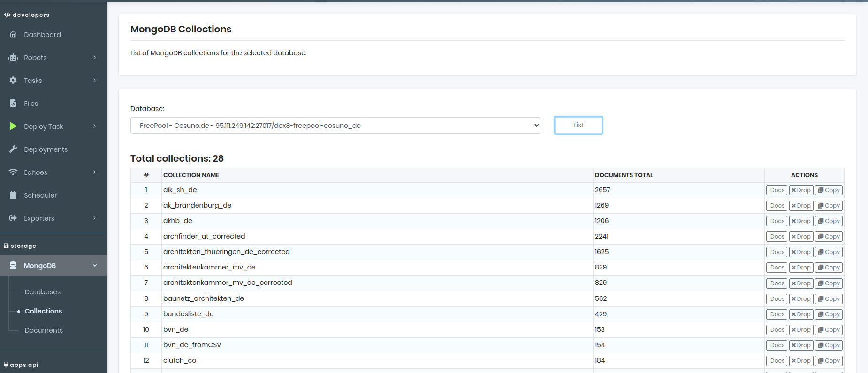Drop the aik_sh_de collection
Screen dimensions: 868x373
click(x=801, y=190)
